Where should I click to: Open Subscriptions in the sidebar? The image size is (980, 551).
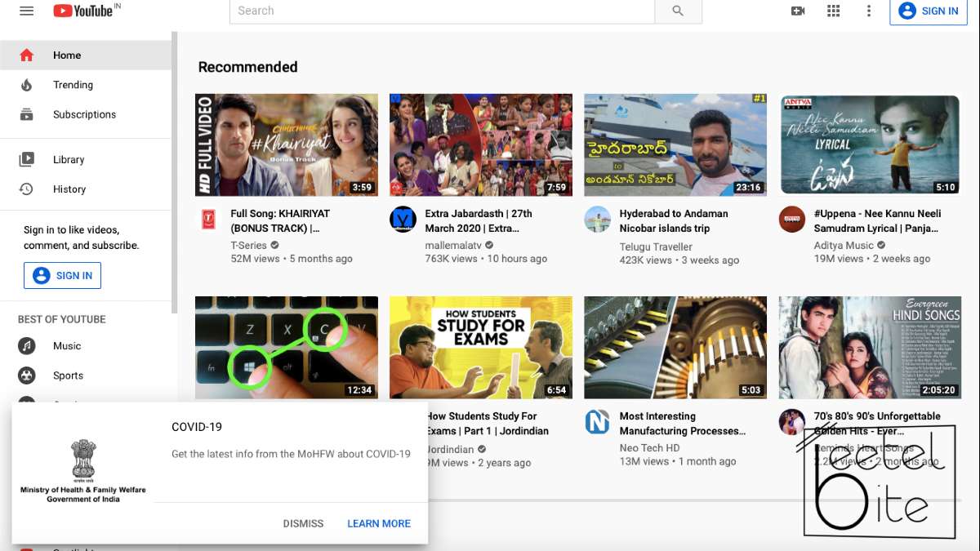86,114
